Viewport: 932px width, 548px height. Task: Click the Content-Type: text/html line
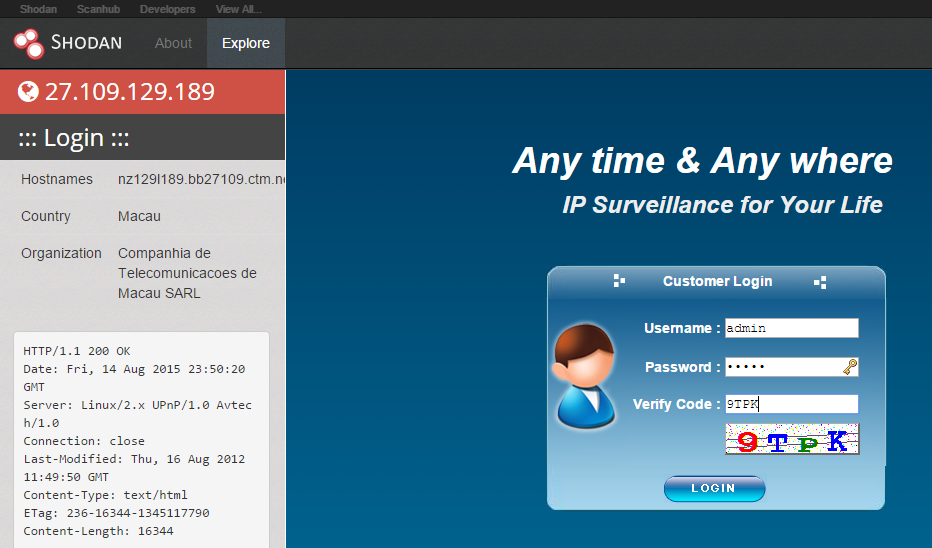tap(105, 495)
